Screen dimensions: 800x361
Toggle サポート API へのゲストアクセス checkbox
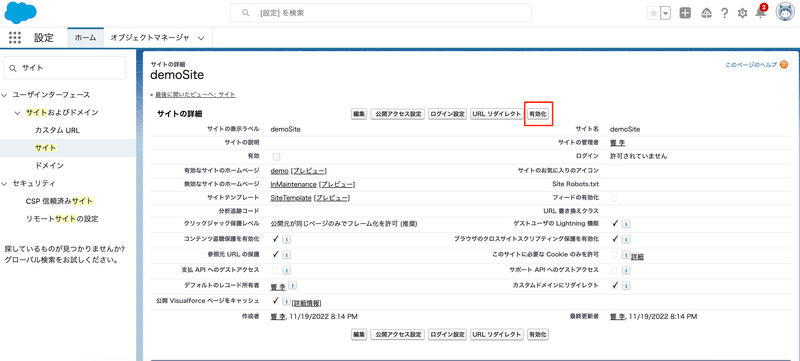614,270
